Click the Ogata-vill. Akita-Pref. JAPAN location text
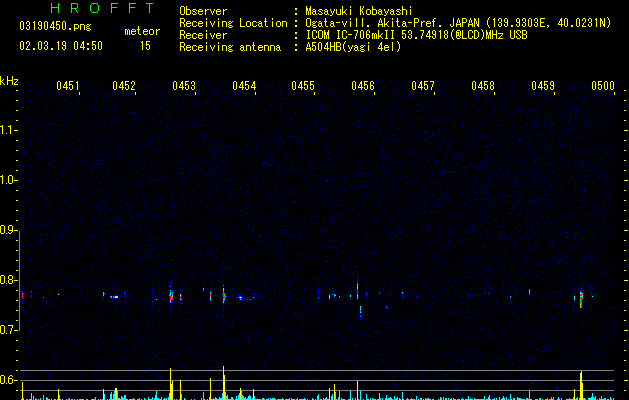This screenshot has height=400, width=629. point(390,23)
